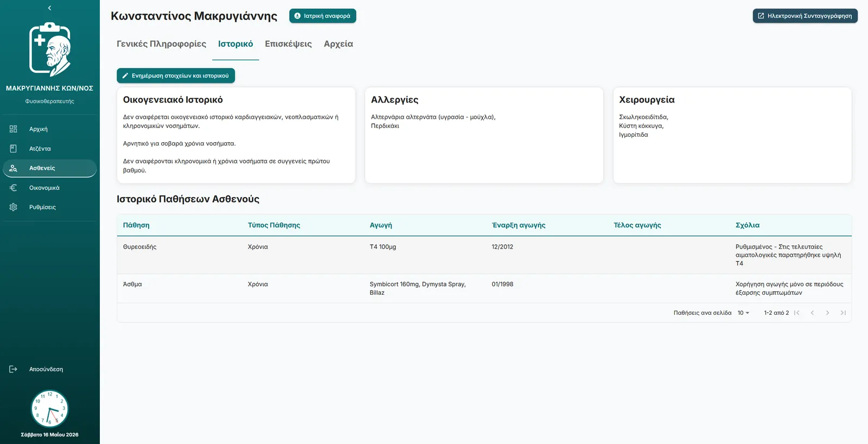Click the Ηλεκτρονική Συνταγογράφηση button
The height and width of the screenshot is (444, 868).
(805, 16)
